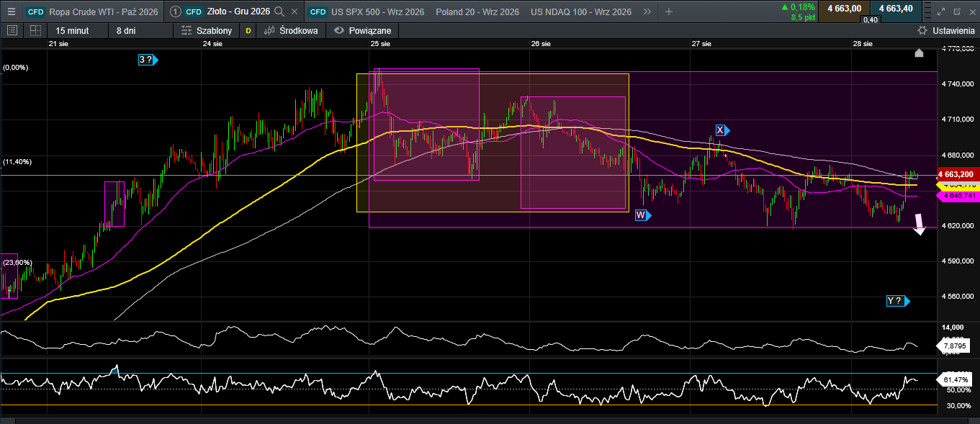Click the 30,00% oscillator axis label
The image size is (980, 424).
(x=958, y=406)
